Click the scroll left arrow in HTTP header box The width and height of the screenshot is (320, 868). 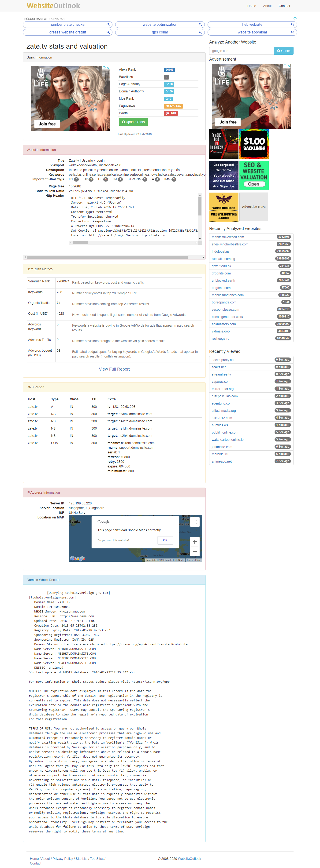click(x=71, y=243)
